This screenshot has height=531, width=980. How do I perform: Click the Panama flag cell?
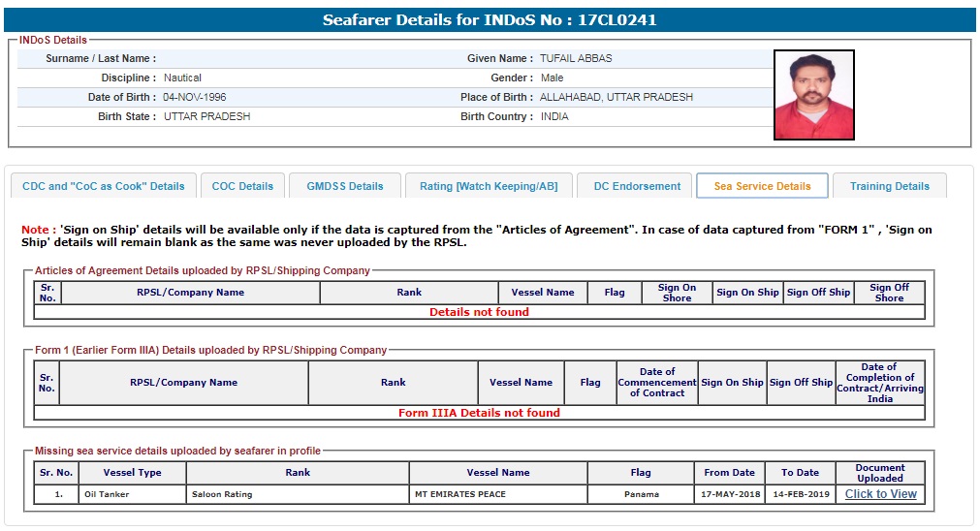coord(641,494)
